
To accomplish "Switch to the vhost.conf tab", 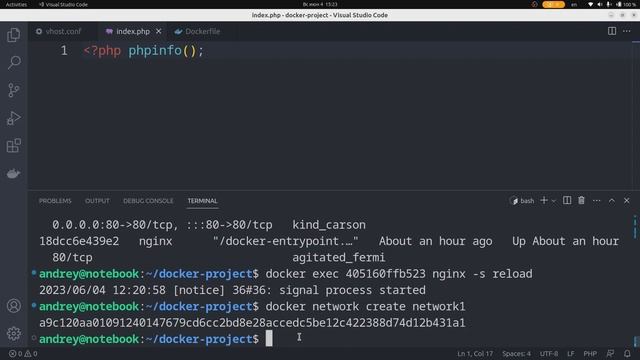I will pyautogui.click(x=58, y=31).
